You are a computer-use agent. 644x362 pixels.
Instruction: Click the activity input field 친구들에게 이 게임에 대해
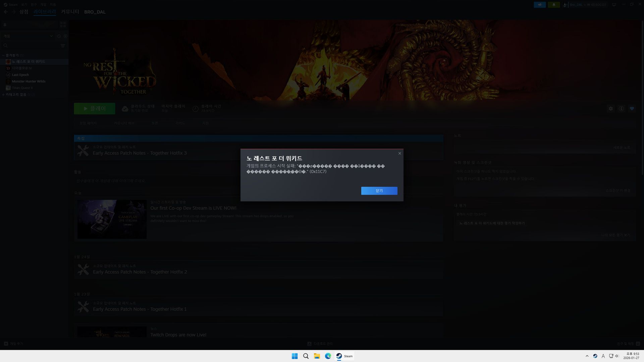258,181
